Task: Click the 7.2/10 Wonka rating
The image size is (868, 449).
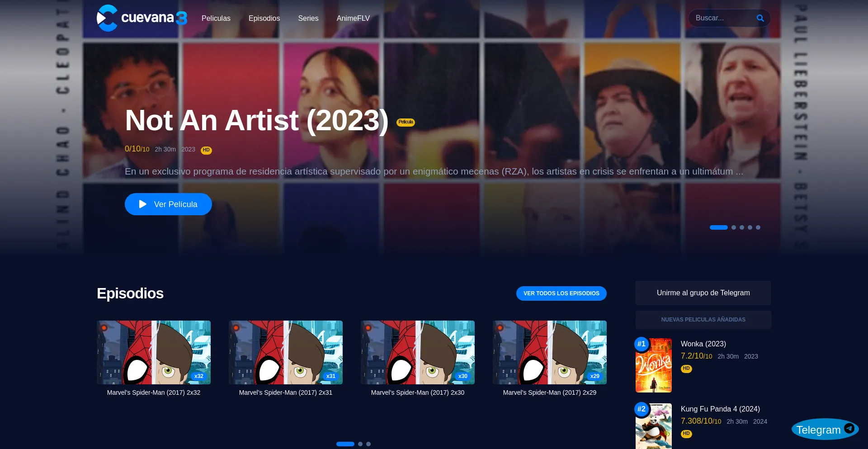Action: tap(696, 356)
